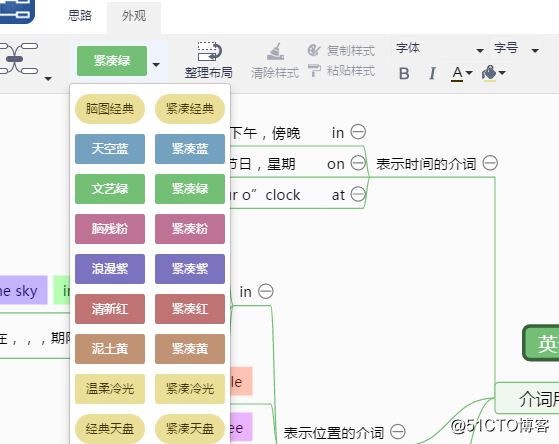Viewport: 559px width, 444px height.
Task: Select the 泥土黄 theme
Action: [x=110, y=349]
